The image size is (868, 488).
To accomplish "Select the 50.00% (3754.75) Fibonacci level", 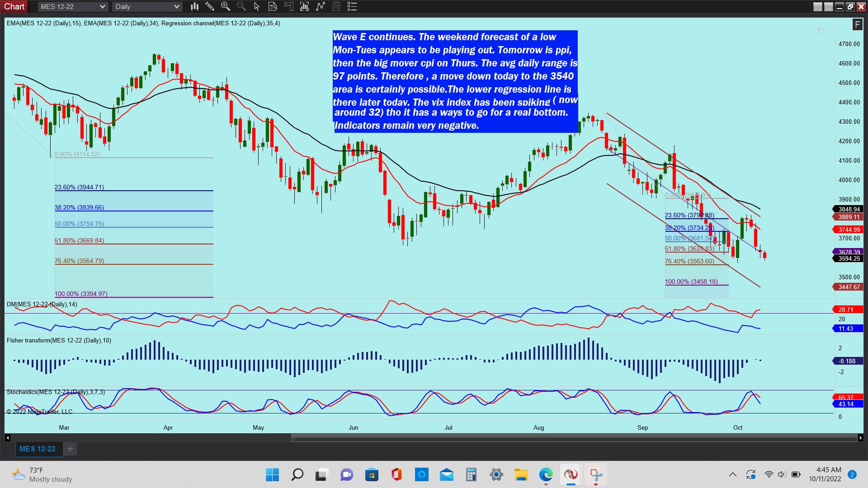I will 79,224.
